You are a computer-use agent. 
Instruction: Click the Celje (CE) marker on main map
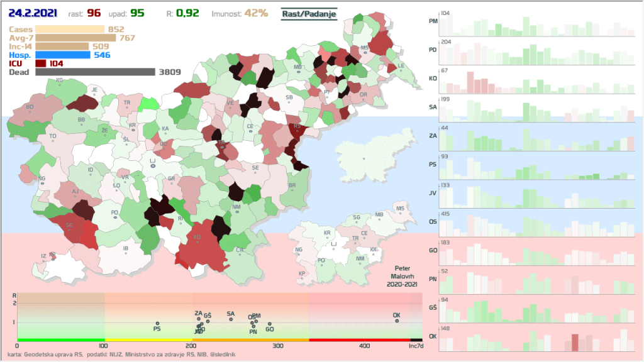(x=250, y=132)
